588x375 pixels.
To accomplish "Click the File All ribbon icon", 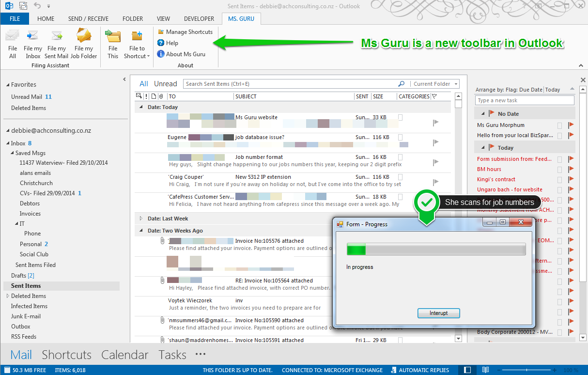I will click(x=13, y=36).
